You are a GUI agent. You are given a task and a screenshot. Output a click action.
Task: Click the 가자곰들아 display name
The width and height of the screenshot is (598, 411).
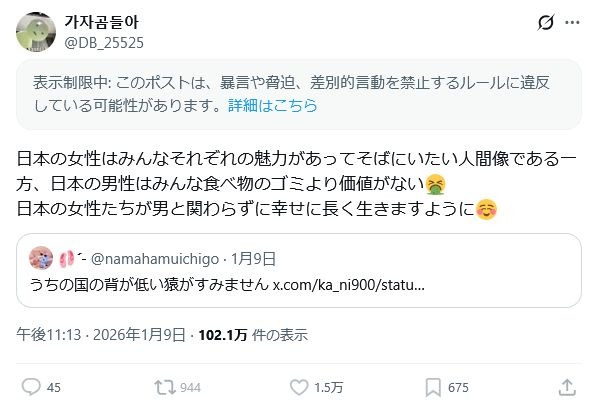point(101,22)
